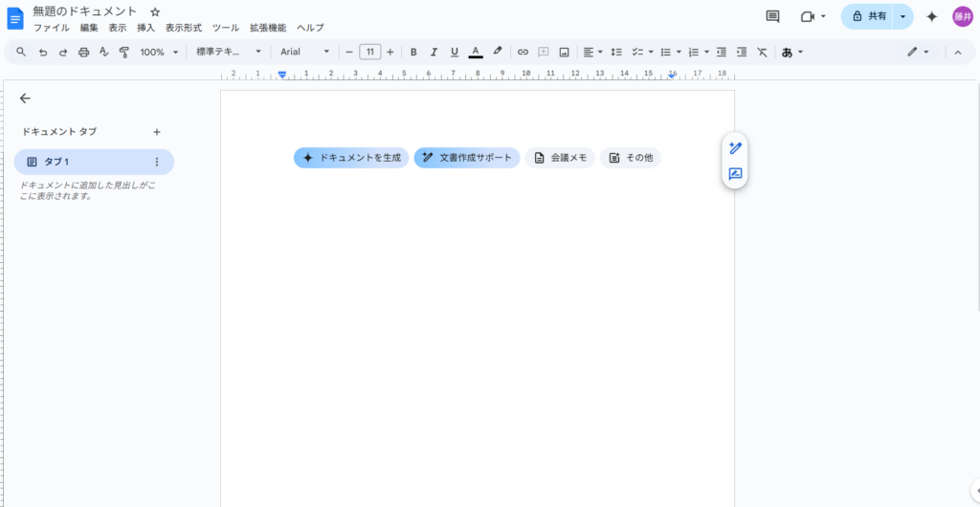Image resolution: width=980 pixels, height=507 pixels.
Task: Open the editing mode pencil dropdown
Action: point(918,52)
